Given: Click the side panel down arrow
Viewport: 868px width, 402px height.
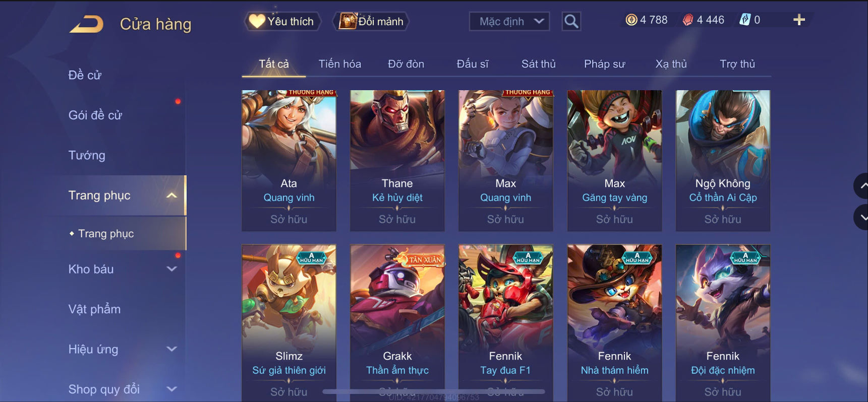Looking at the screenshot, I should 861,217.
